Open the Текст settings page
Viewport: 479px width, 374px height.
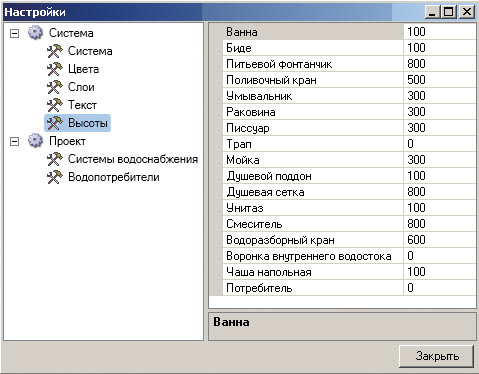pyautogui.click(x=82, y=105)
